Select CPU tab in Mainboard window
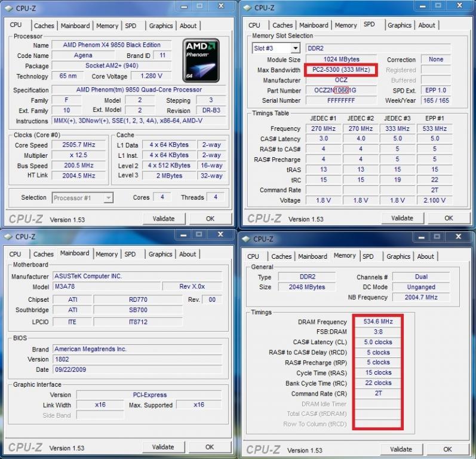The width and height of the screenshot is (476, 459). [15, 254]
